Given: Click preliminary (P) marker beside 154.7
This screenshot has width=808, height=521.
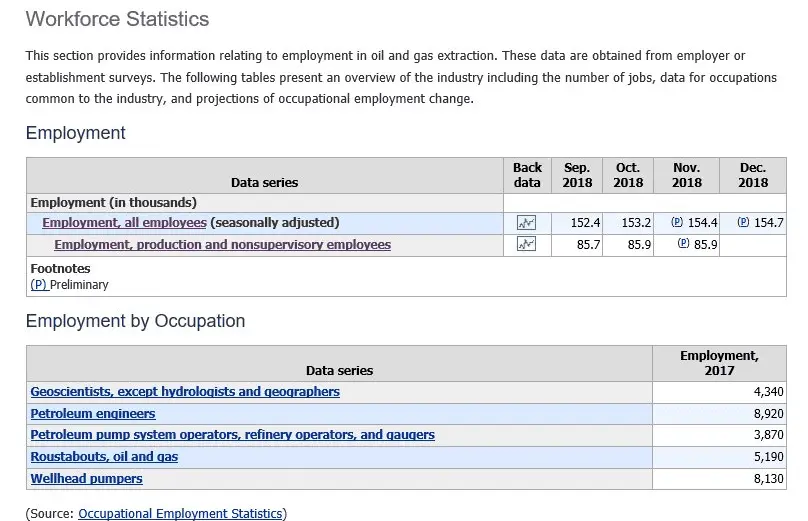Looking at the screenshot, I should click(x=742, y=223).
